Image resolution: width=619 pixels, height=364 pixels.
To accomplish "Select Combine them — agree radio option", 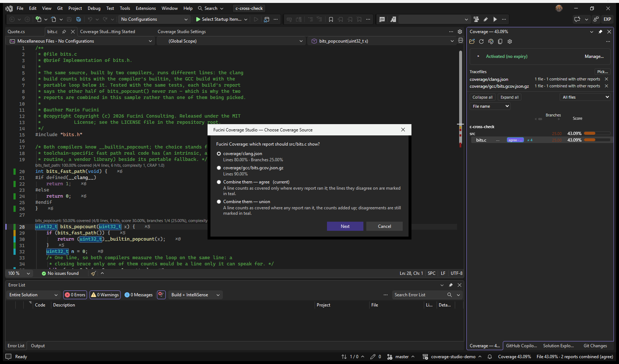I will click(x=219, y=182).
